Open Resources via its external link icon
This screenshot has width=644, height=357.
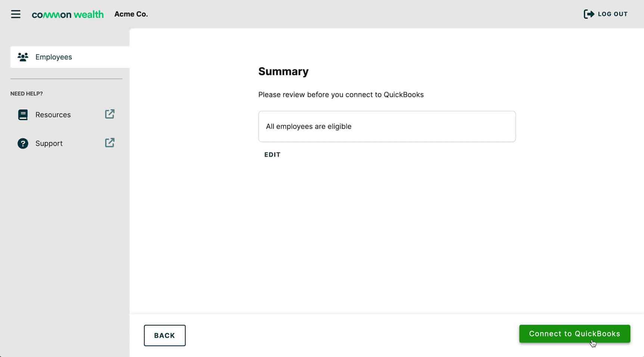110,114
